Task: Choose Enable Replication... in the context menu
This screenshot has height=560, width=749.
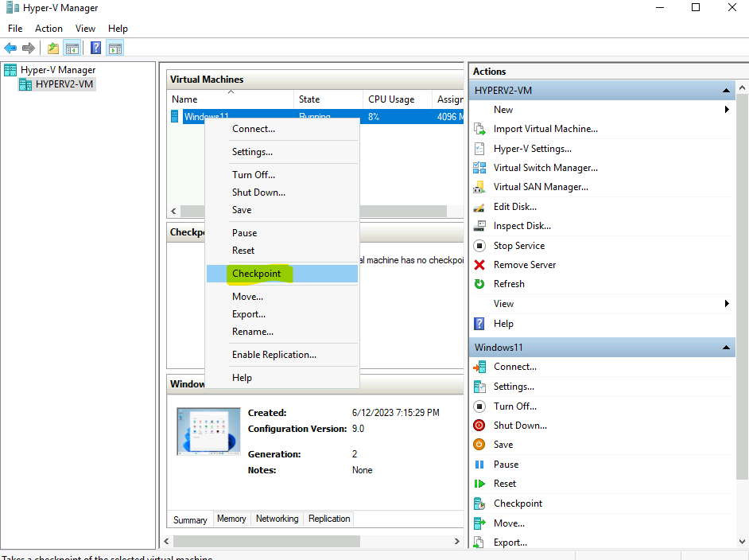Action: point(282,355)
